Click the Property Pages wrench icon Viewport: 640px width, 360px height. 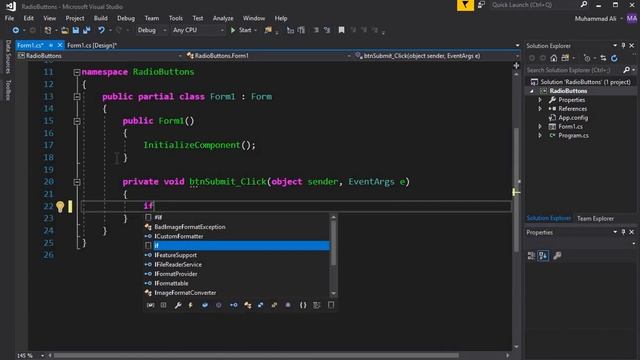click(x=557, y=256)
